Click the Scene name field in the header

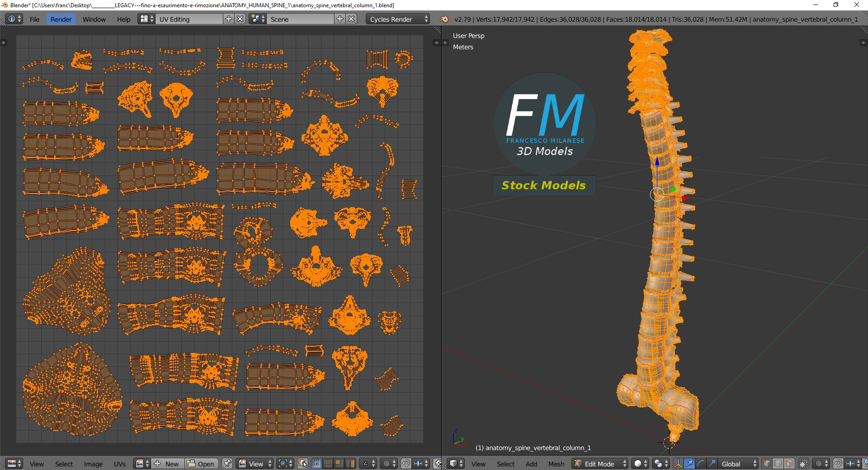tap(301, 19)
